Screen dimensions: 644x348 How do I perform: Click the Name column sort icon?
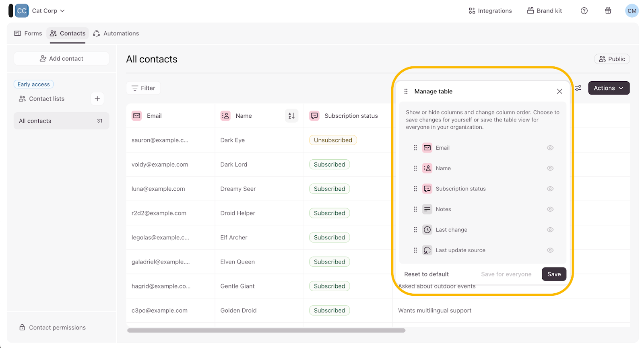pos(291,116)
